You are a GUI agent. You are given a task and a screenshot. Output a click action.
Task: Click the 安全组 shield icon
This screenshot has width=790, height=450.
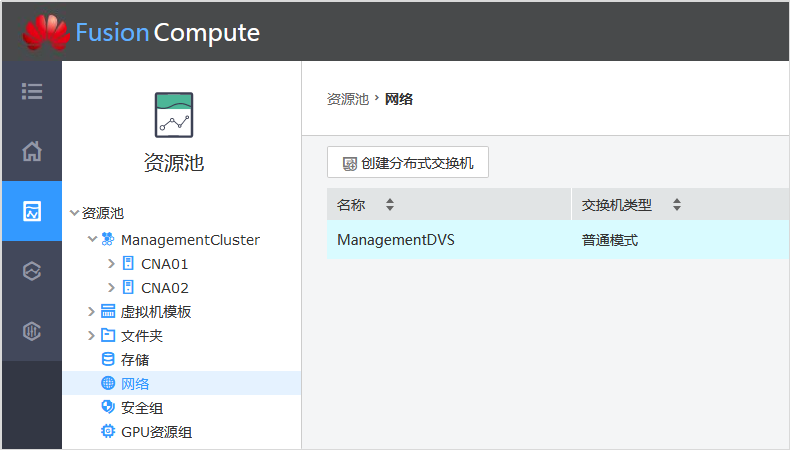pos(108,407)
